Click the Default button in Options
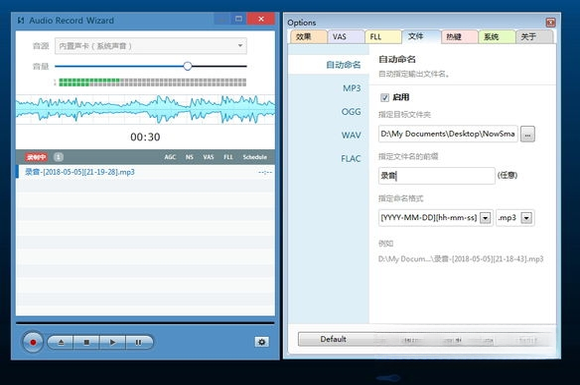This screenshot has height=385, width=580. (333, 339)
